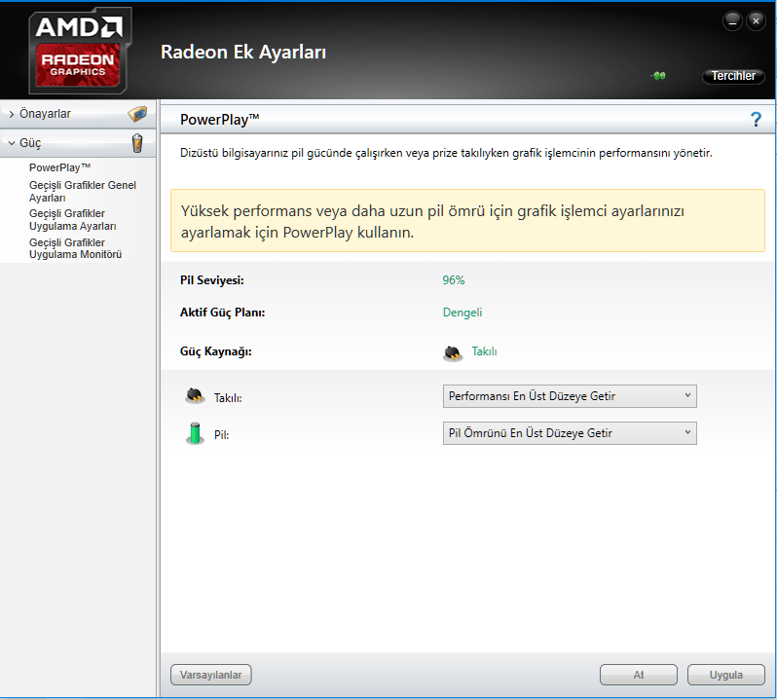
Task: Open Geçişli Grafikler Genel Ayarları
Action: 83,191
